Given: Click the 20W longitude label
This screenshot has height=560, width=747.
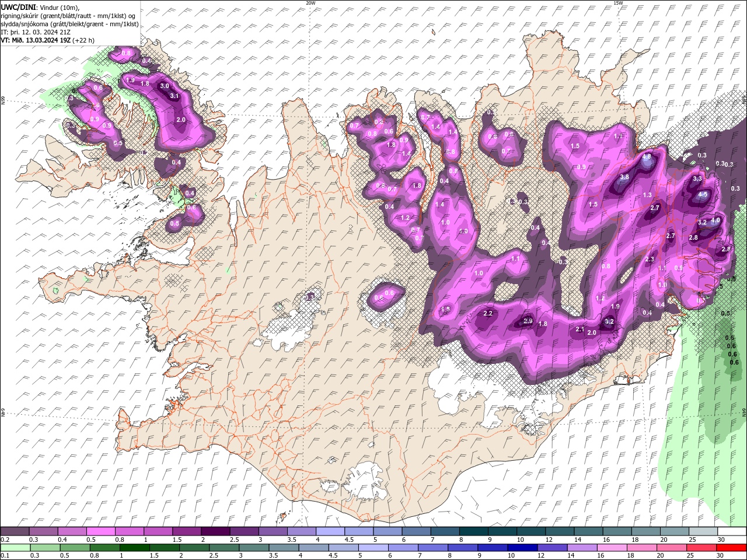Looking at the screenshot, I should 310,3.
